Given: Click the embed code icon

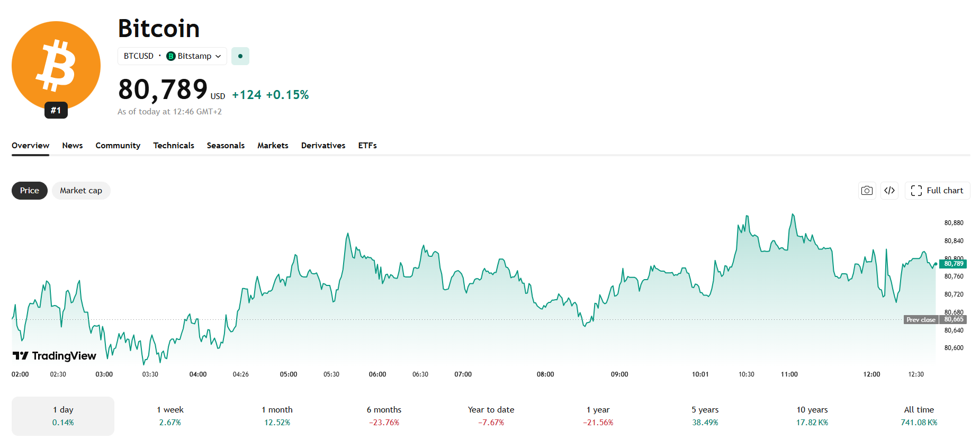Looking at the screenshot, I should coord(889,191).
